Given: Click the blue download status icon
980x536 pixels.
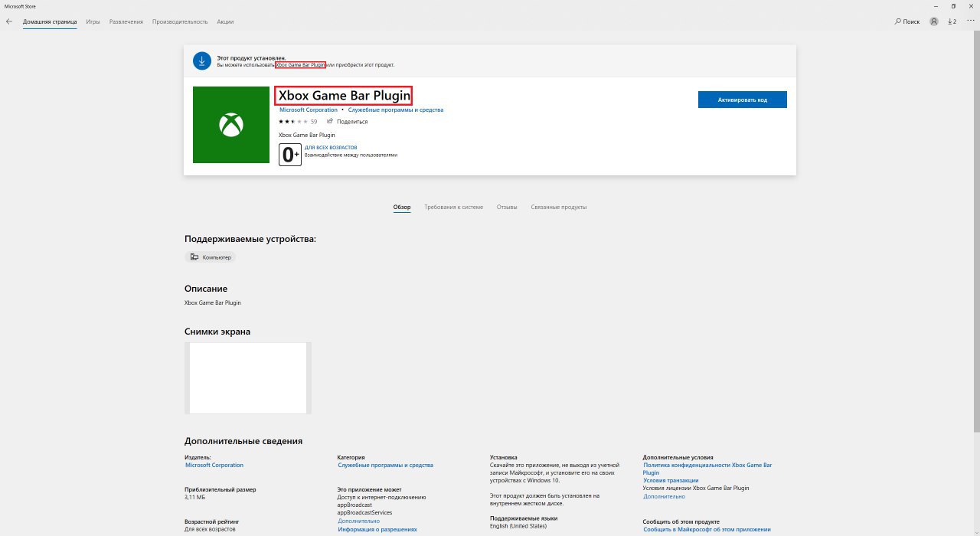Looking at the screenshot, I should (x=202, y=61).
